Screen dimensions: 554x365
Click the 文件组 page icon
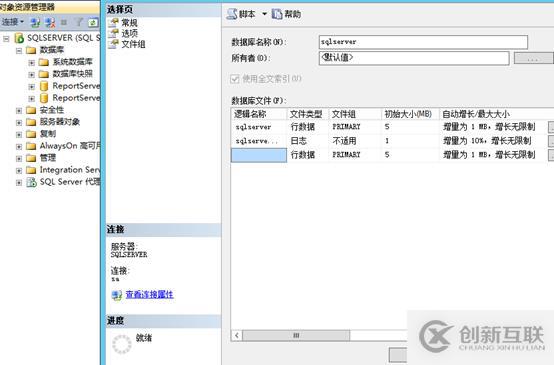coord(114,44)
